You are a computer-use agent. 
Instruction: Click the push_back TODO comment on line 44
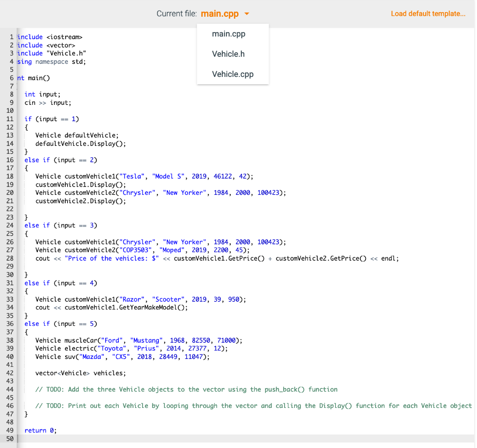(x=186, y=389)
